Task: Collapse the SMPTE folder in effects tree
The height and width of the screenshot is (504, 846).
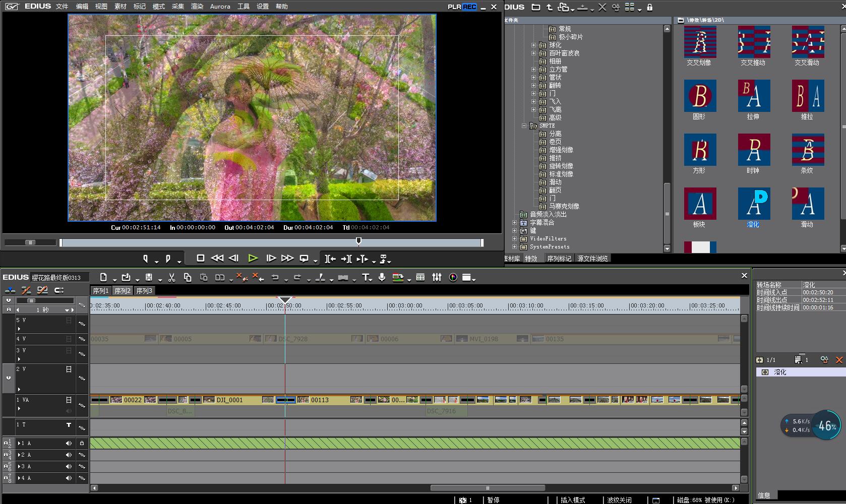Action: click(524, 125)
